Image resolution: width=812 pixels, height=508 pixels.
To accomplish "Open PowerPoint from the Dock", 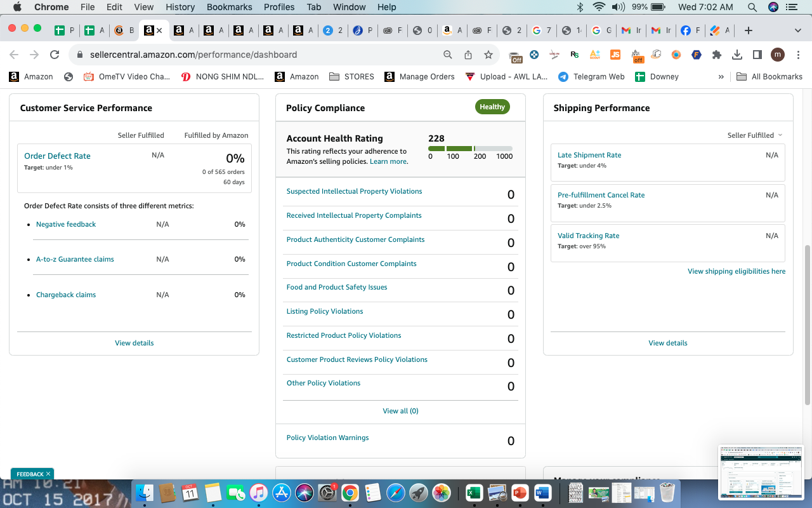I will pyautogui.click(x=520, y=493).
